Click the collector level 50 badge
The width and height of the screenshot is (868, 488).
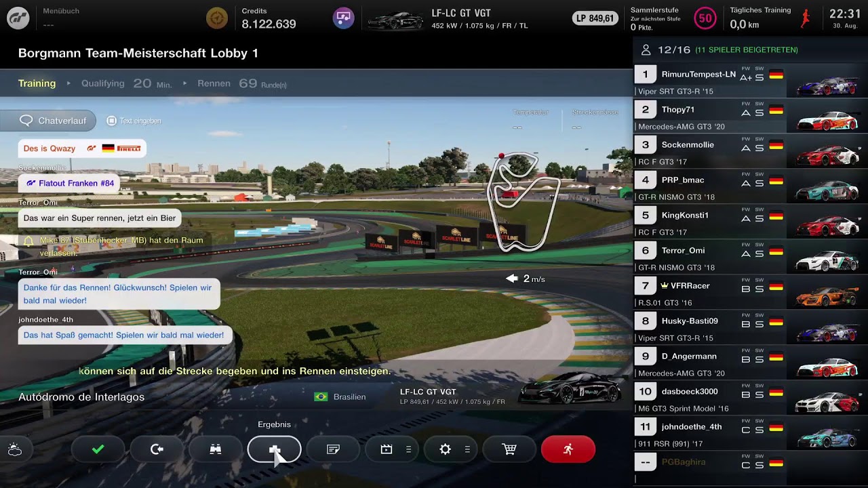coord(706,18)
